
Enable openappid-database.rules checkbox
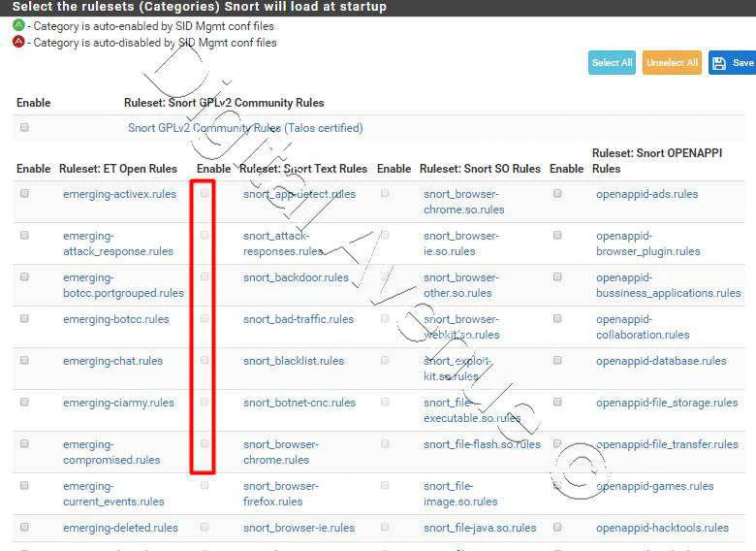pyautogui.click(x=557, y=361)
